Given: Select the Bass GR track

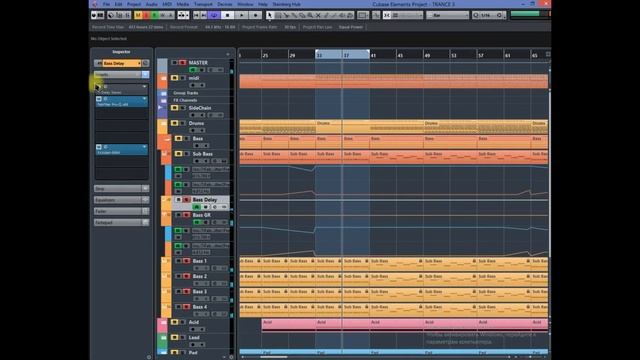Looking at the screenshot, I should 202,215.
